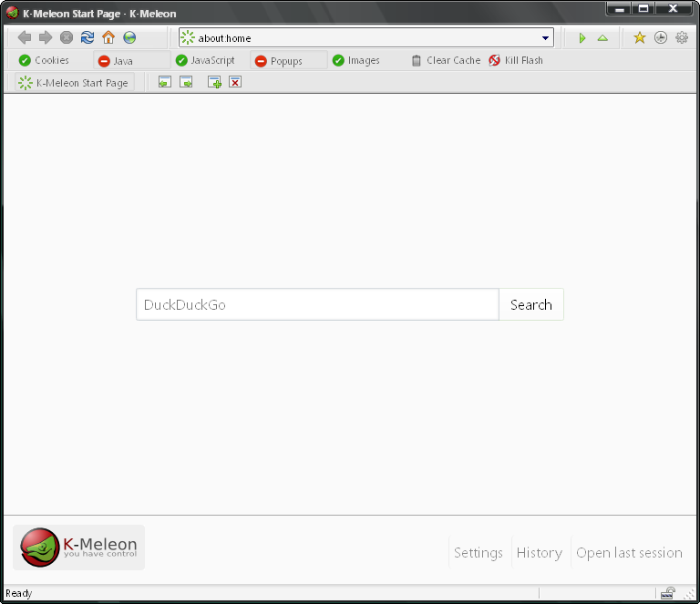Click Clear Cache button

click(446, 60)
